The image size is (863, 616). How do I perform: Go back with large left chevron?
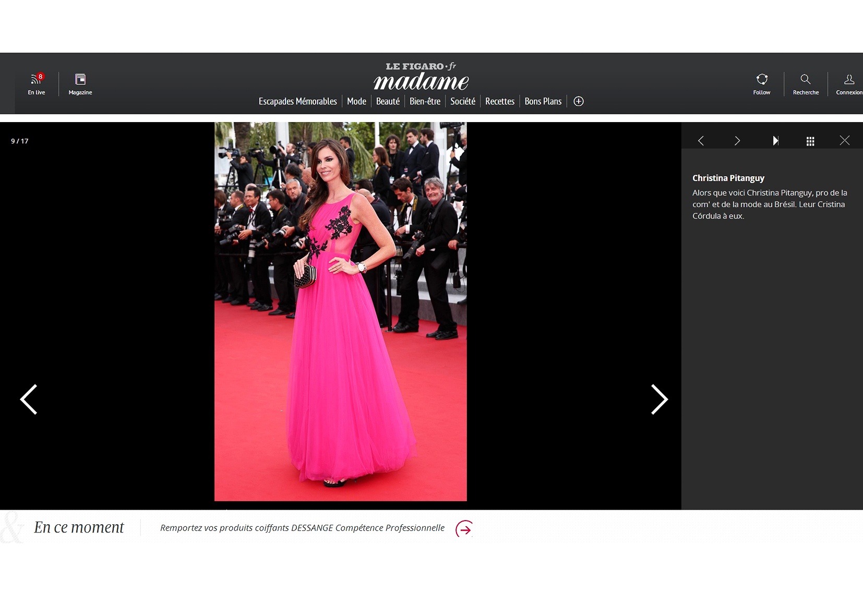click(29, 400)
